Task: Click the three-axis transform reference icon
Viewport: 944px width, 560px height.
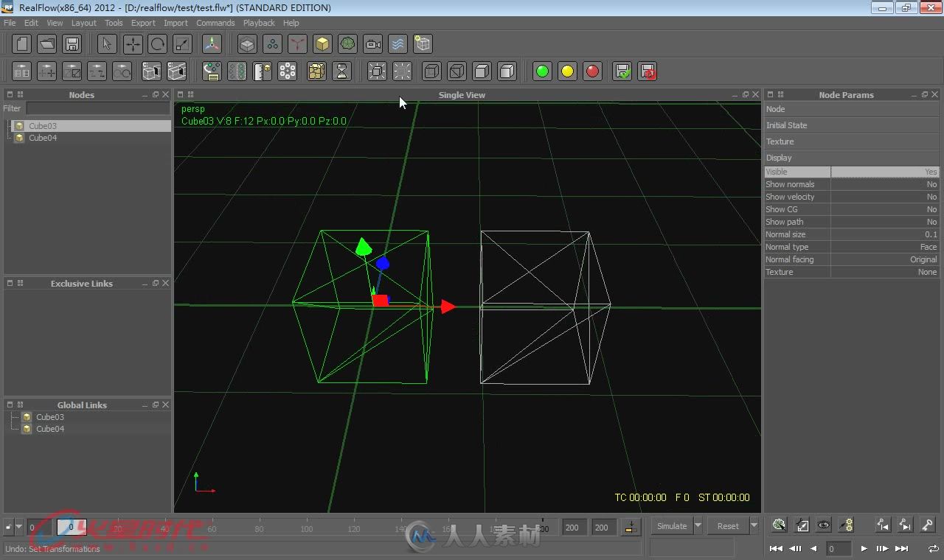Action: [x=212, y=44]
